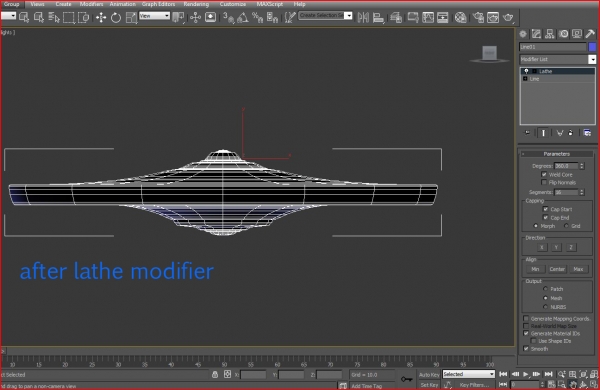Choose Rectangular Selection Region tool
This screenshot has height=390, width=600.
coord(69,17)
